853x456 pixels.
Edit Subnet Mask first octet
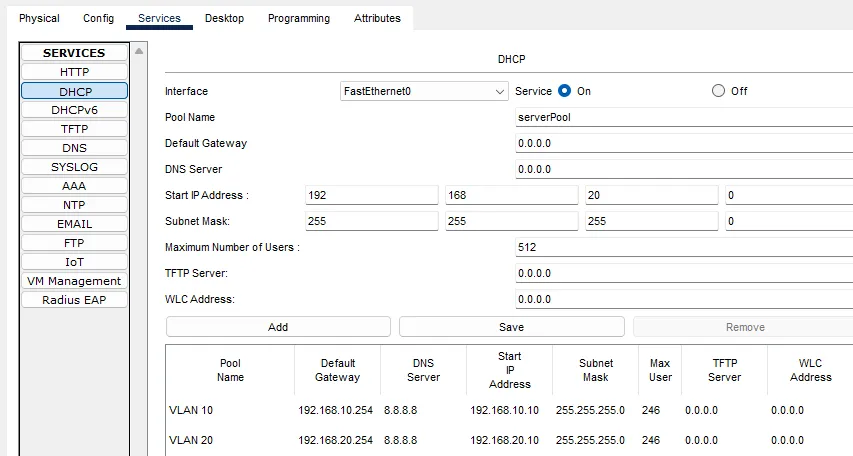coord(372,221)
